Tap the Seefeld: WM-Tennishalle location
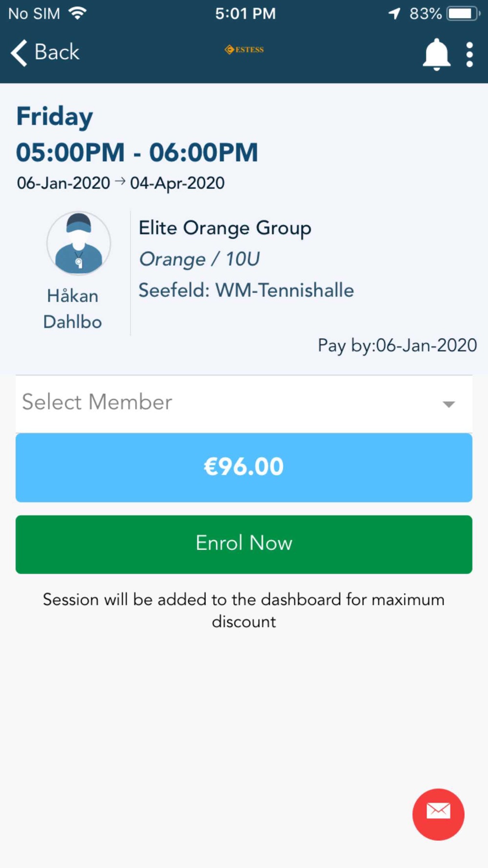The height and width of the screenshot is (868, 488). click(246, 290)
